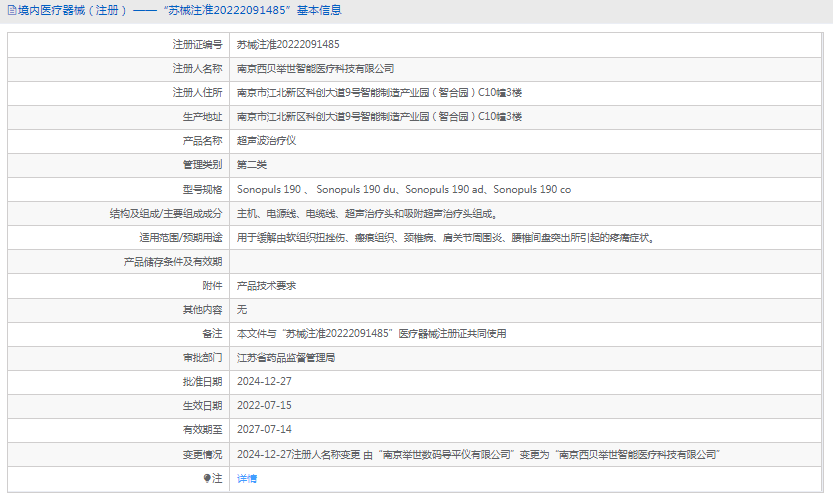Image resolution: width=833 pixels, height=500 pixels.
Task: Click the 批准日期 label
Action: point(202,382)
